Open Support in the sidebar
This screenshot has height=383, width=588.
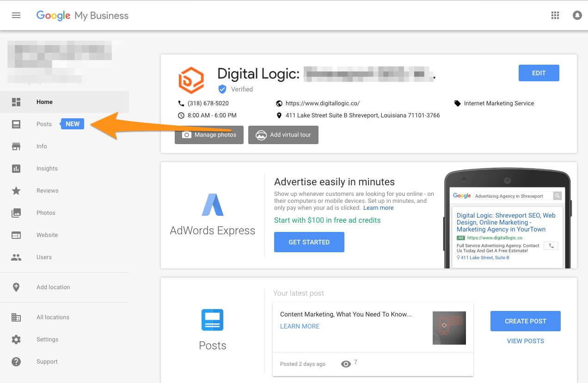click(64, 362)
